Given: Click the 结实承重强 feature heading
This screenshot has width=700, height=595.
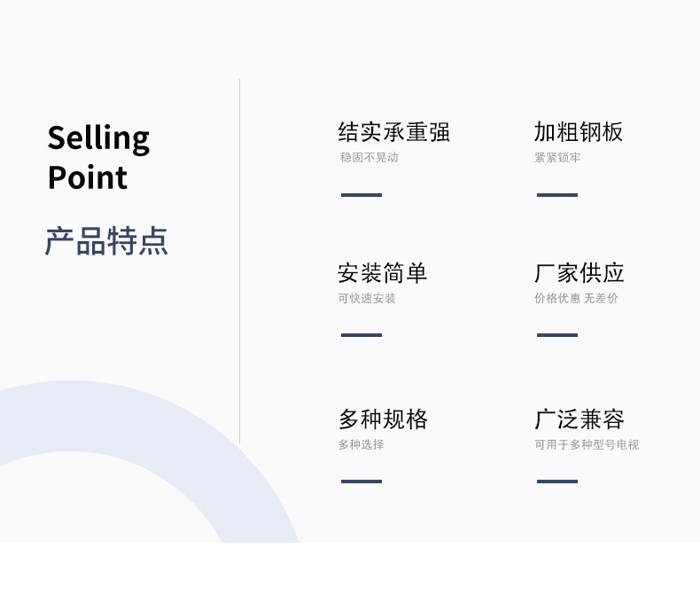Looking at the screenshot, I should pos(393,132).
